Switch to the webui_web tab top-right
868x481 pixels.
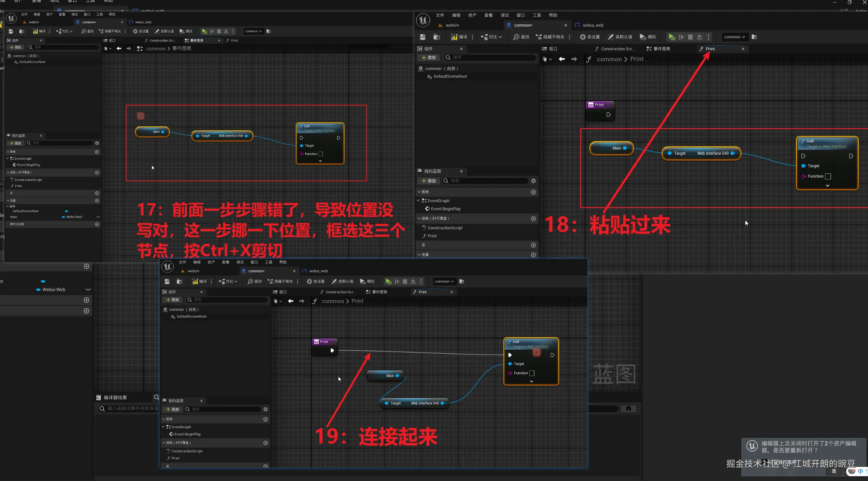593,25
